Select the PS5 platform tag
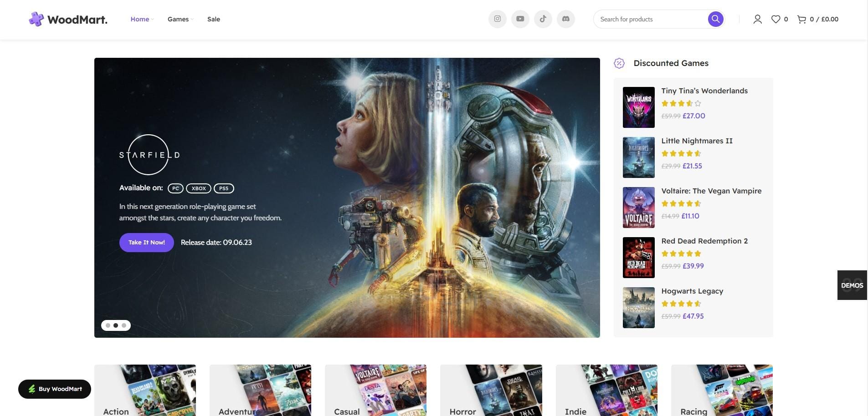 (x=224, y=188)
